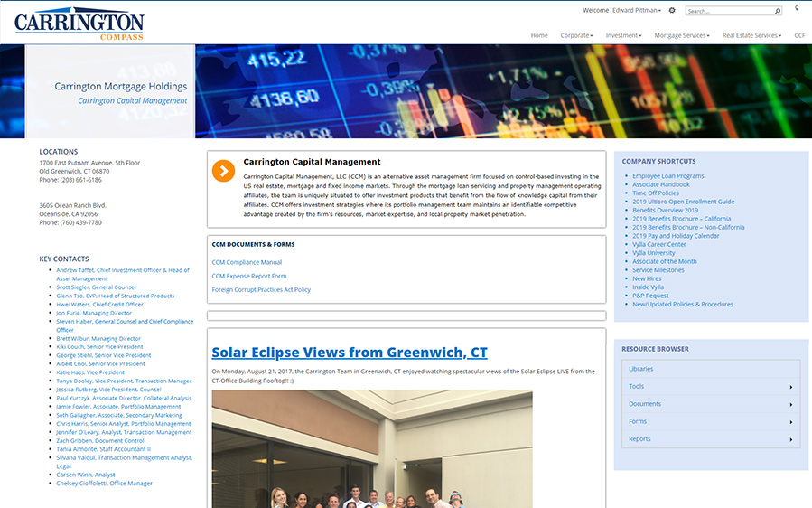This screenshot has width=812, height=508.
Task: Click the orange arrow circle icon
Action: (224, 171)
